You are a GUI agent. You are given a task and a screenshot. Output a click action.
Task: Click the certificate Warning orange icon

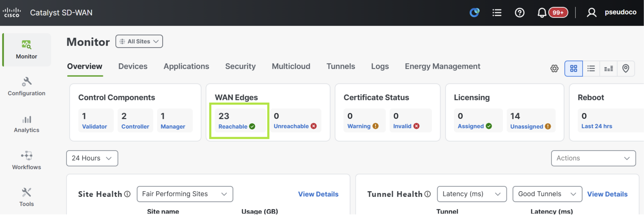375,126
